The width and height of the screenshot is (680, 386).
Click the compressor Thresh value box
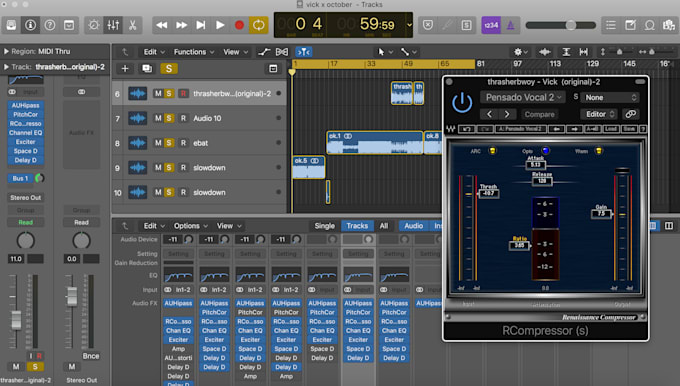click(489, 193)
